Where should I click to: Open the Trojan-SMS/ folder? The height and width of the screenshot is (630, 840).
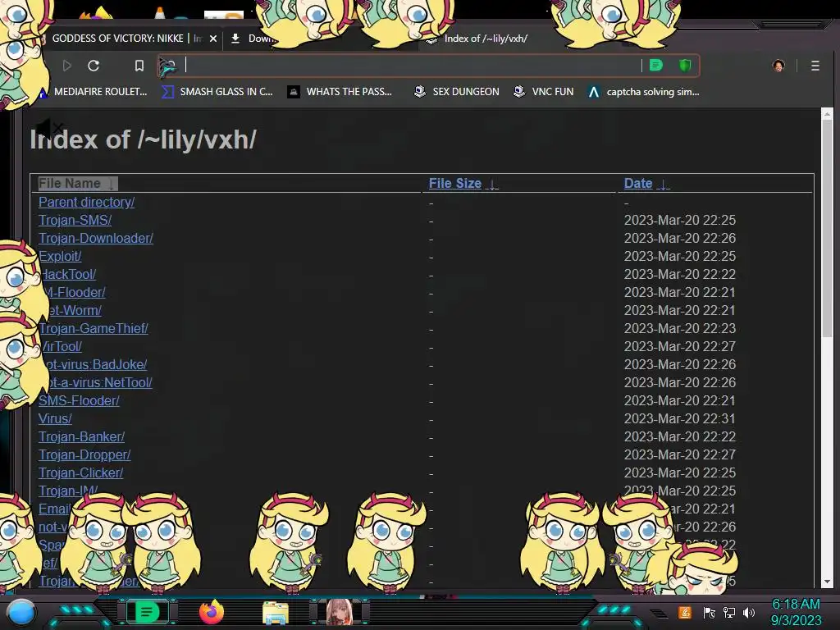tap(75, 220)
